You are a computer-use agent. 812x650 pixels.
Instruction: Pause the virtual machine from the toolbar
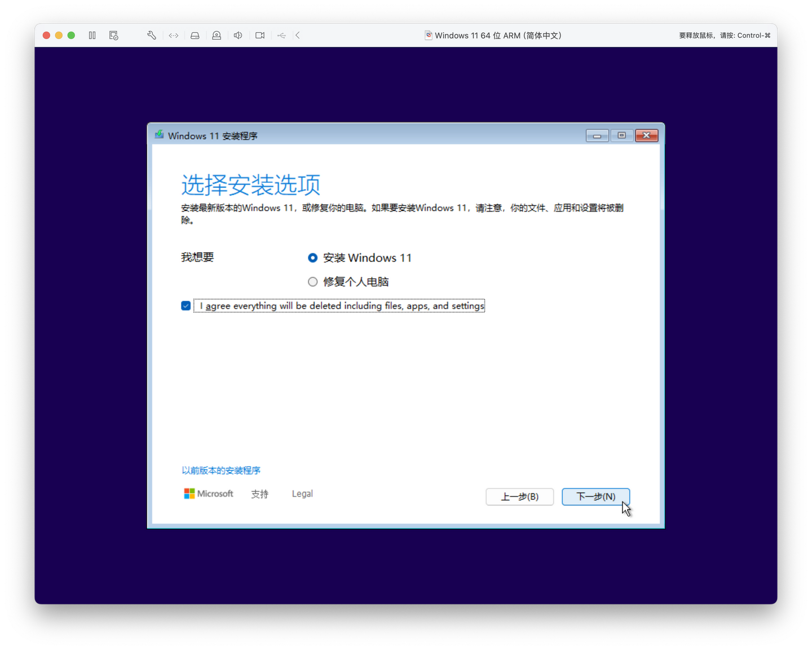pos(92,36)
